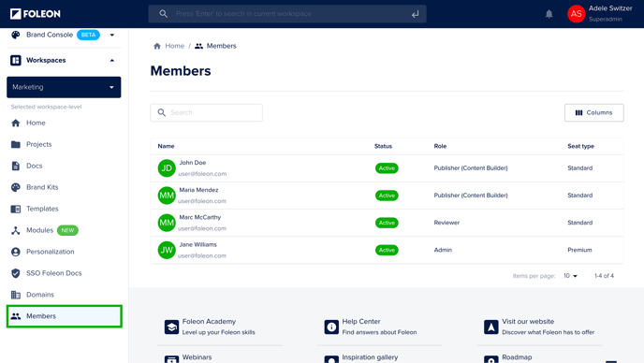Image resolution: width=644 pixels, height=363 pixels.
Task: Click the Templates icon
Action: click(x=16, y=209)
